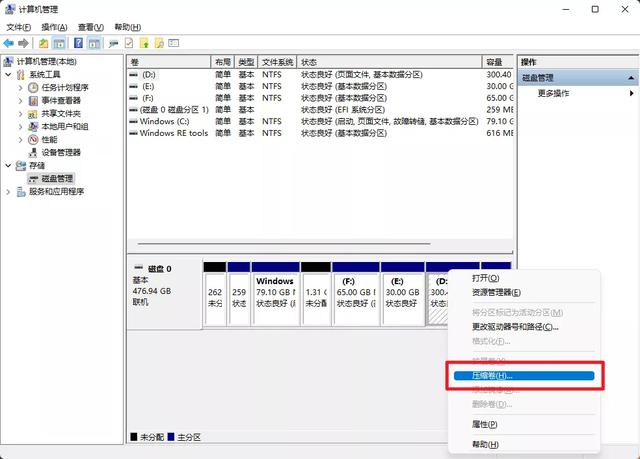Toggle the Show/Hide Console Tree toolbar icon

coord(59,43)
